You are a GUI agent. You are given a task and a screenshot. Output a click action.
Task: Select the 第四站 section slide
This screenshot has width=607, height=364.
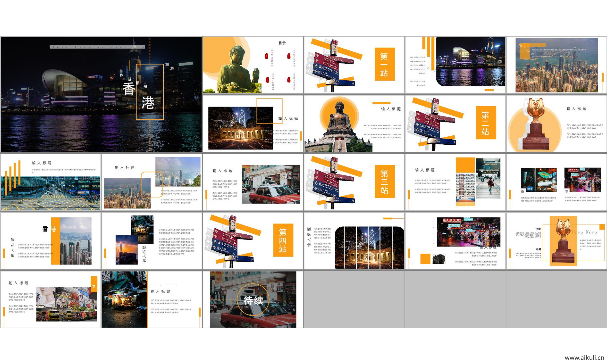253,241
